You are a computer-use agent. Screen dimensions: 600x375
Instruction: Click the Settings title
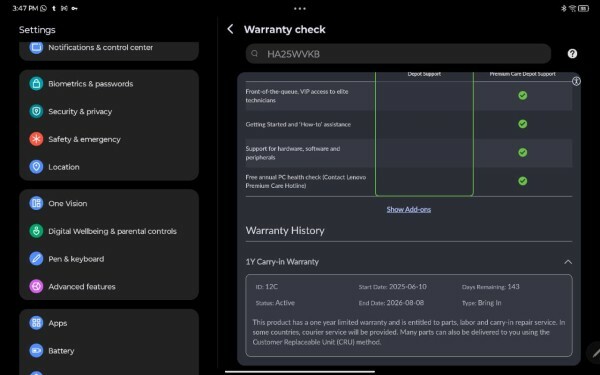[37, 29]
